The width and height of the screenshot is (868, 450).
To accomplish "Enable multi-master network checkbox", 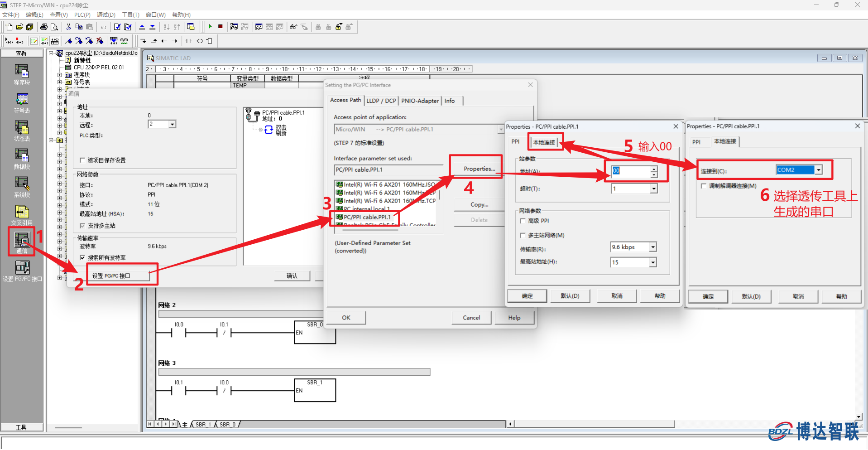I will click(x=523, y=236).
